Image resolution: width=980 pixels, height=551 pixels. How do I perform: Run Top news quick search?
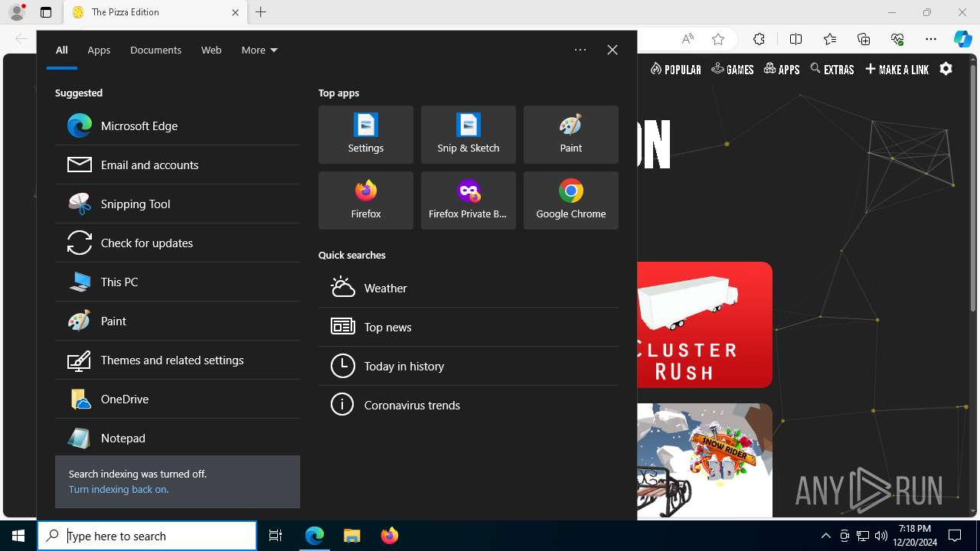click(469, 327)
